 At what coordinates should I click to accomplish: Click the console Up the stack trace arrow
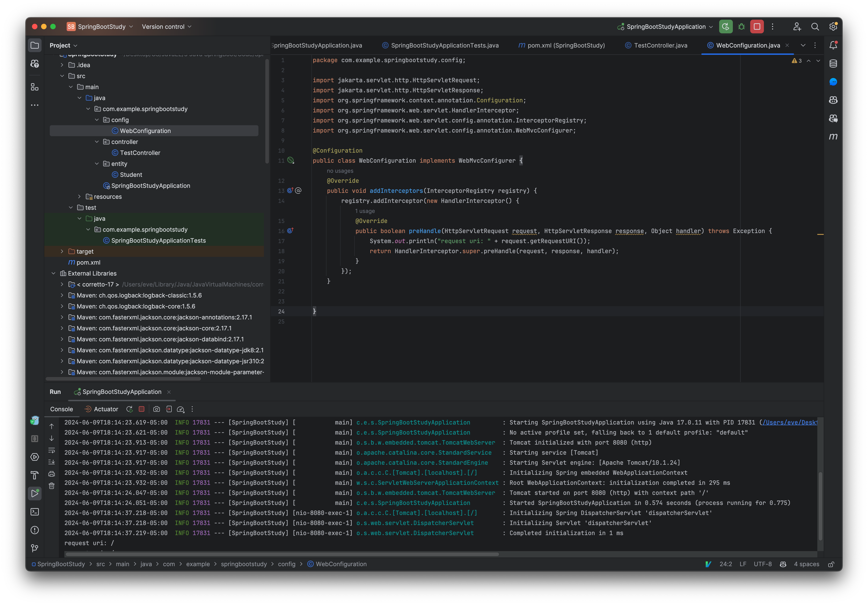coord(52,426)
